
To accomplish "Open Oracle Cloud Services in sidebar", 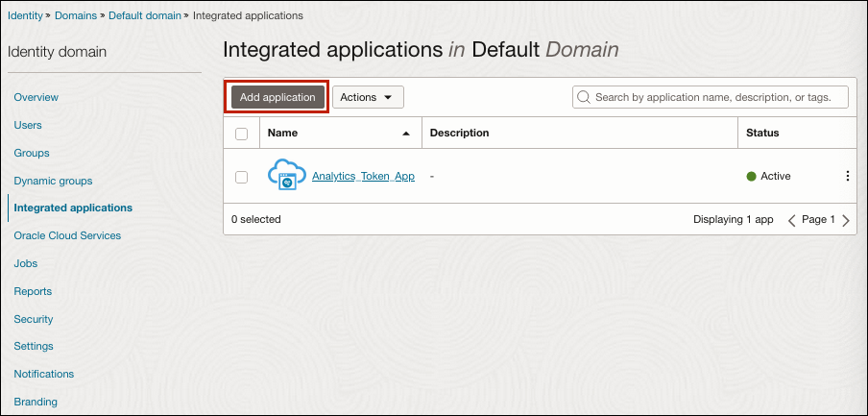I will 67,235.
